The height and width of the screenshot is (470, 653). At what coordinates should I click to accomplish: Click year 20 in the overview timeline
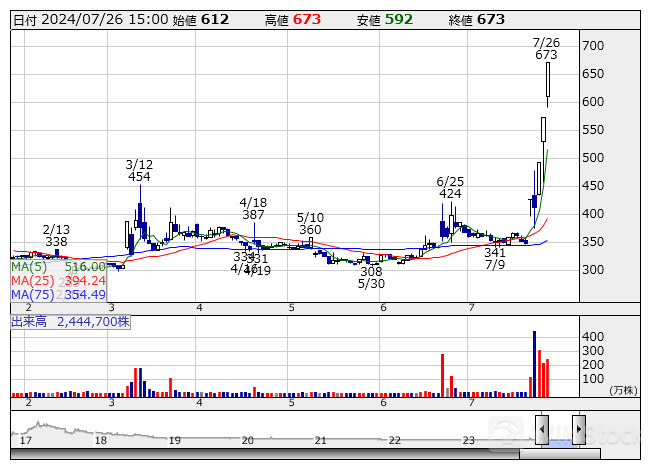coord(247,440)
